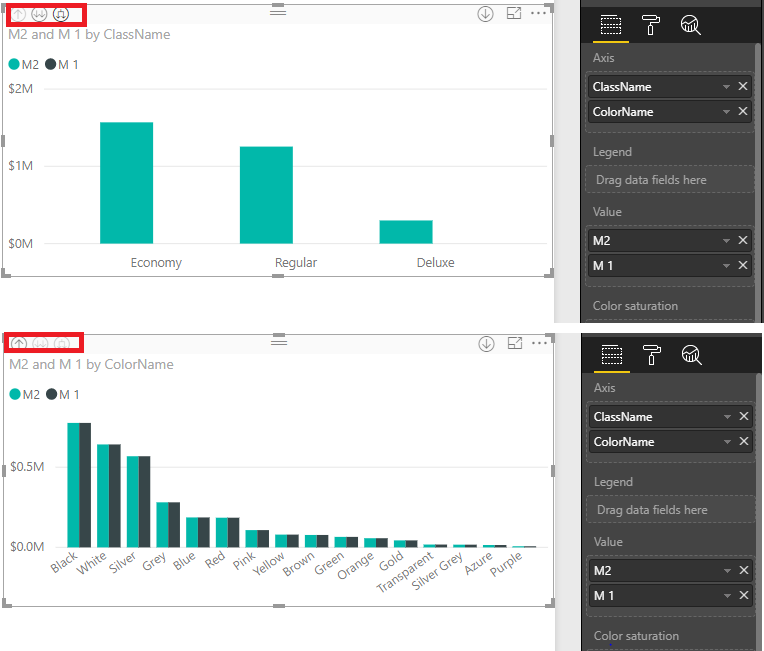Click the Grey bars in bottom chart

tap(168, 524)
